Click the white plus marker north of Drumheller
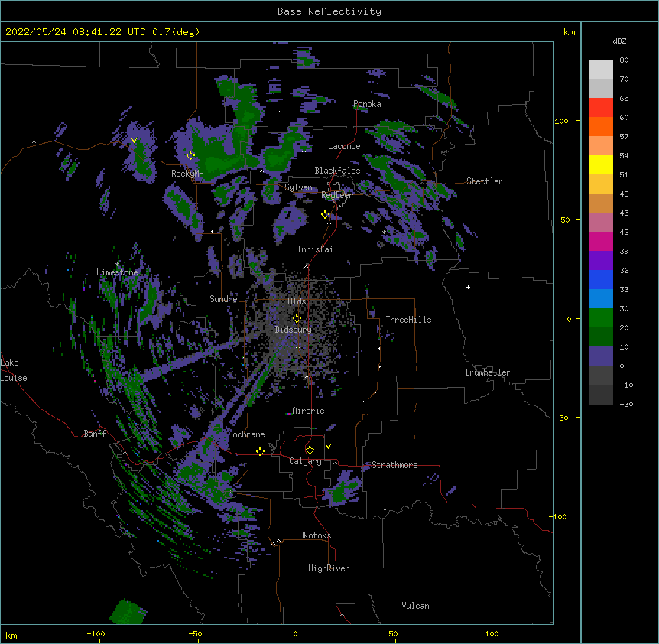Screen dimensions: 659x644 click(x=468, y=287)
